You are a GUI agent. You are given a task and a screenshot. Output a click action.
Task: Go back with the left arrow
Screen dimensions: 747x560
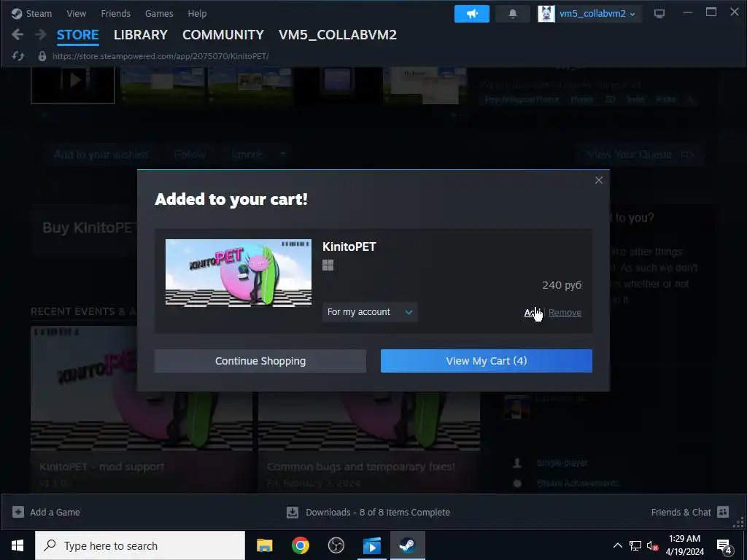pyautogui.click(x=18, y=34)
